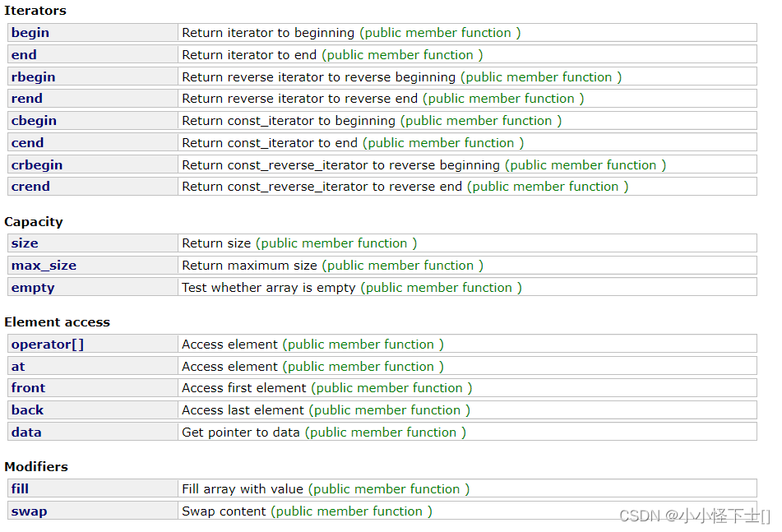Image resolution: width=782 pixels, height=532 pixels.
Task: Click the cend function link
Action: click(27, 143)
